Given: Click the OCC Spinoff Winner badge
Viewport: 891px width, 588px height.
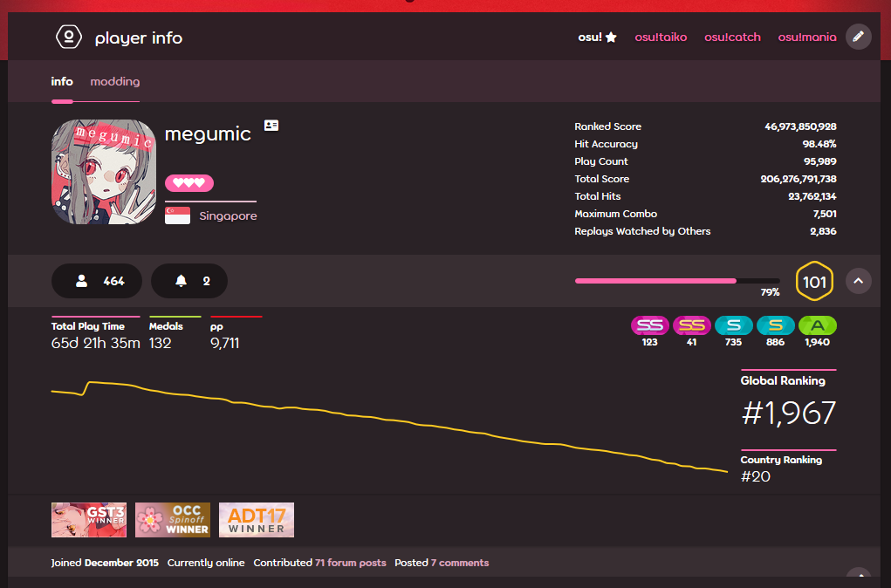Looking at the screenshot, I should [173, 520].
